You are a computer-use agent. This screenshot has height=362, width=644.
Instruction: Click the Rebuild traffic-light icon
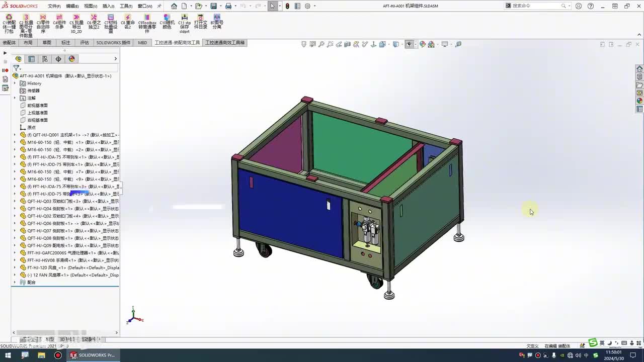point(287,6)
